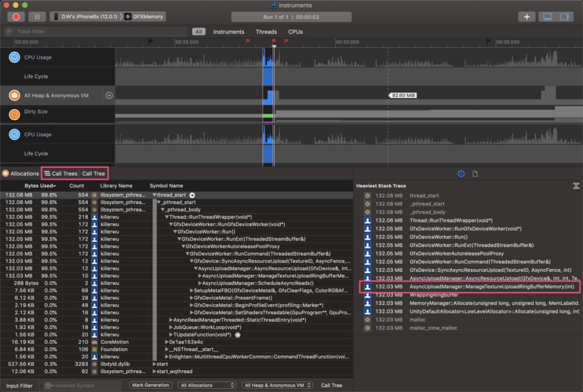Click the Dirty Size track icon
This screenshot has width=583, height=392.
[x=14, y=114]
